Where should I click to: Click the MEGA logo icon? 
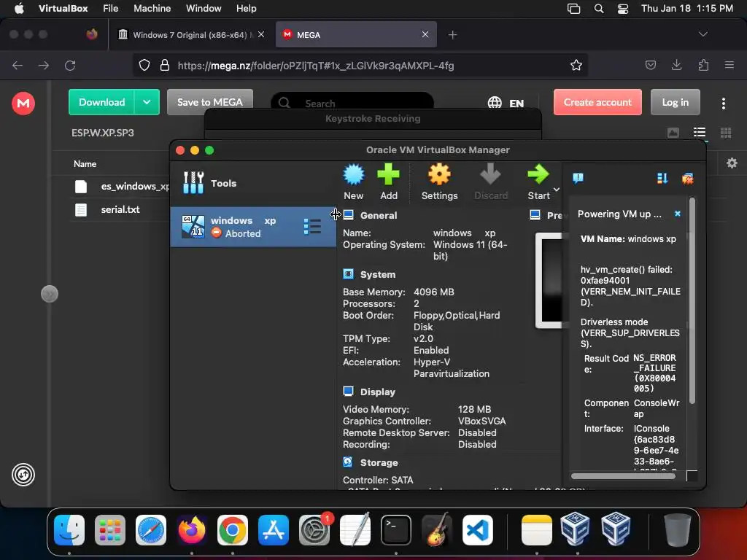coord(23,104)
